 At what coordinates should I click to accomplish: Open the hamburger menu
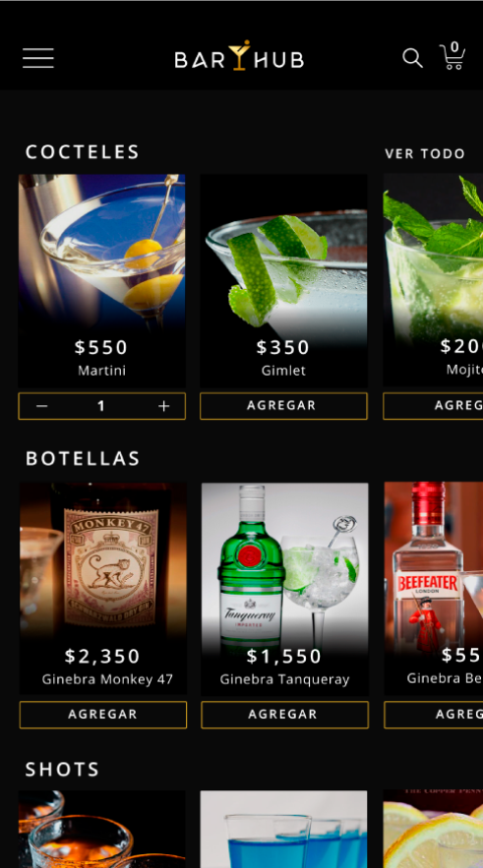tap(38, 58)
